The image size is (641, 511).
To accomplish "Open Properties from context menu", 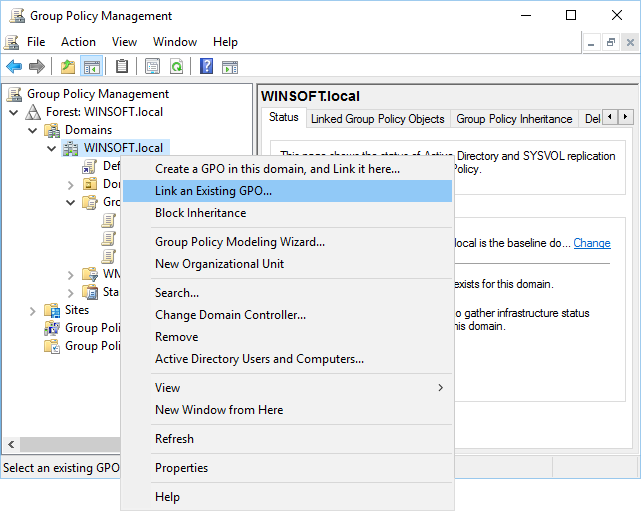I will coord(287,468).
